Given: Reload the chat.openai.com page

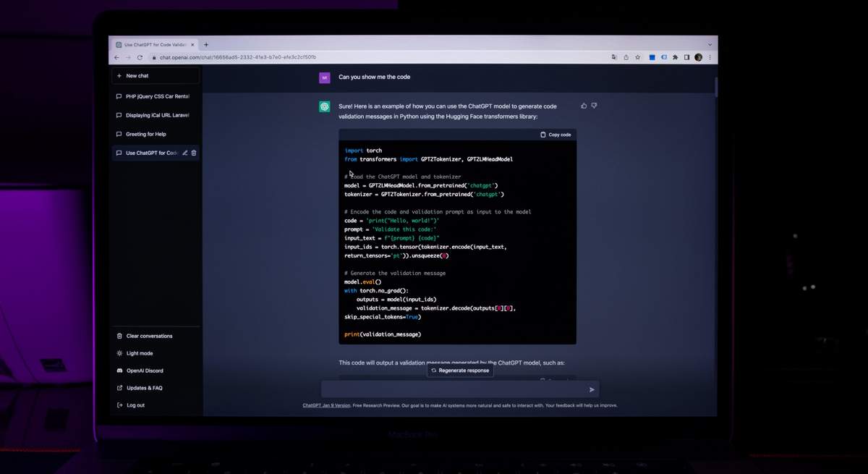Looking at the screenshot, I should click(140, 57).
